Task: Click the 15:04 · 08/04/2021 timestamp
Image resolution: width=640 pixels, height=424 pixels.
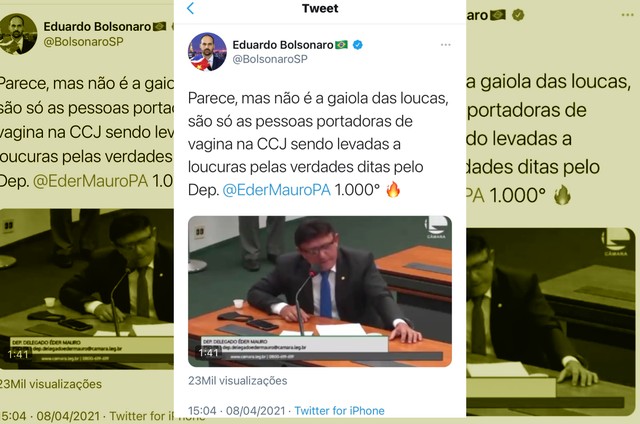Action: point(236,411)
